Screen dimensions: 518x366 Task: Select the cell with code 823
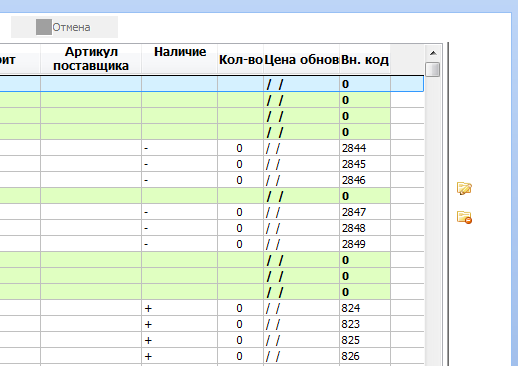pos(365,324)
